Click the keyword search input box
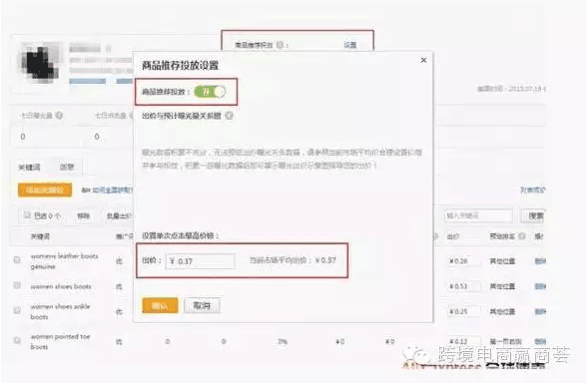 (x=478, y=215)
